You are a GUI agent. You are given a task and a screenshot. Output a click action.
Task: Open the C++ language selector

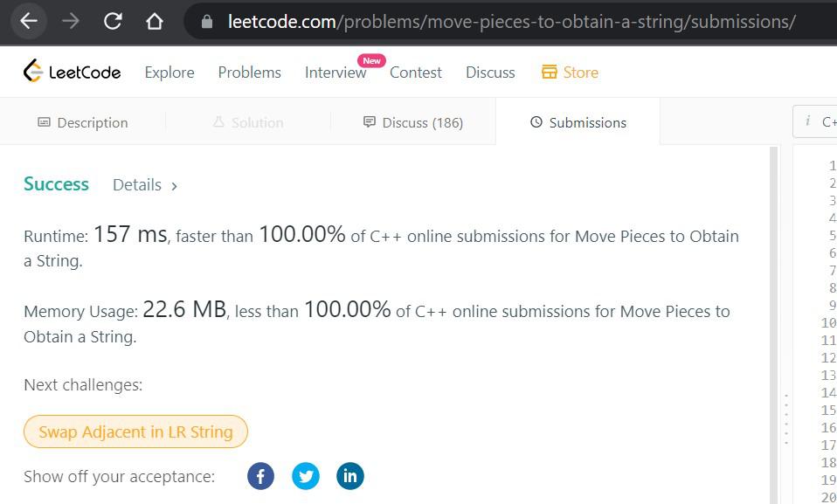point(815,122)
